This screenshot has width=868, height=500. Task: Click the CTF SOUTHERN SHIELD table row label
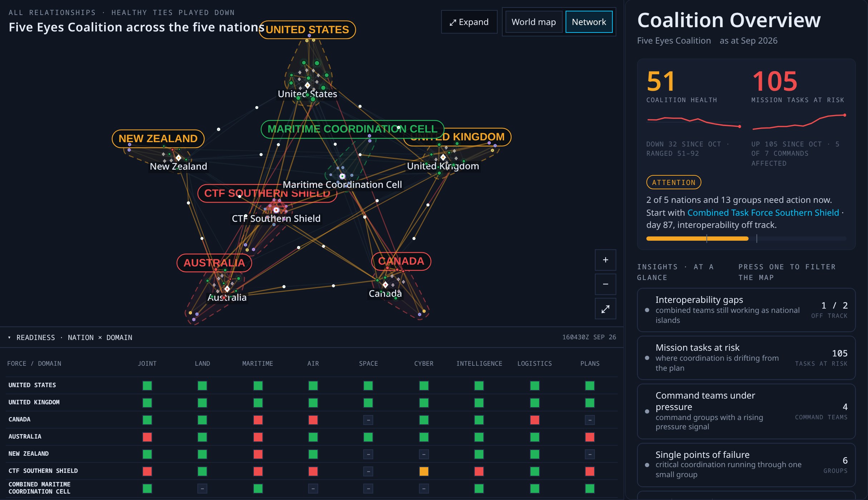(43, 471)
